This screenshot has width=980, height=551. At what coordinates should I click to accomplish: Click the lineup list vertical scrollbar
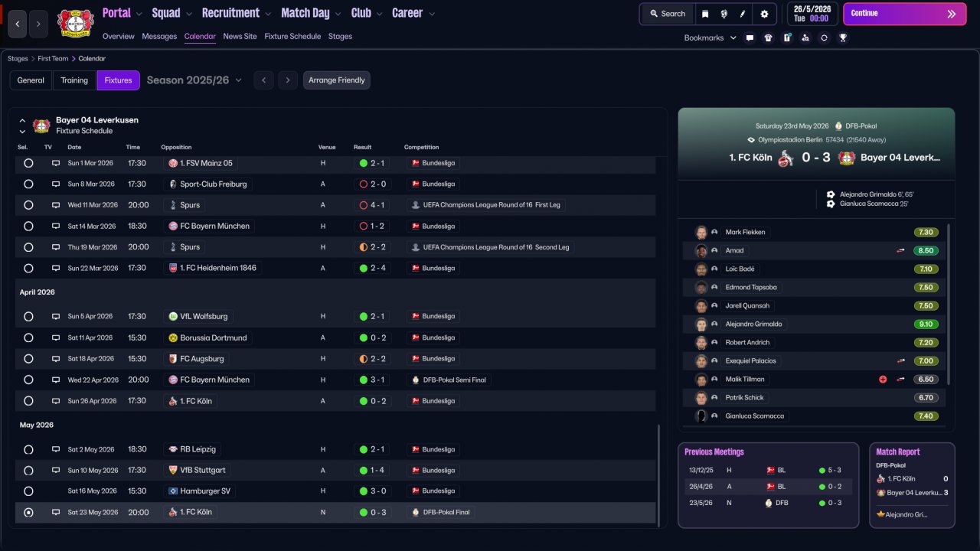(949, 305)
